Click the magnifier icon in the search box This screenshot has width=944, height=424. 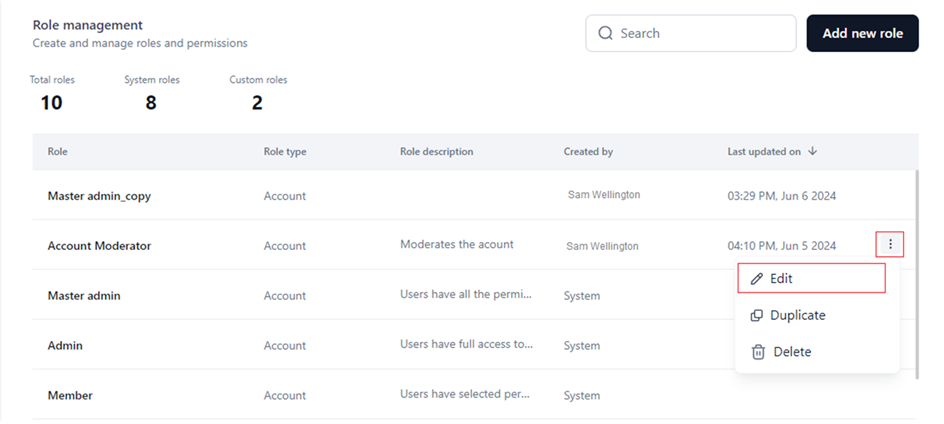[x=605, y=33]
